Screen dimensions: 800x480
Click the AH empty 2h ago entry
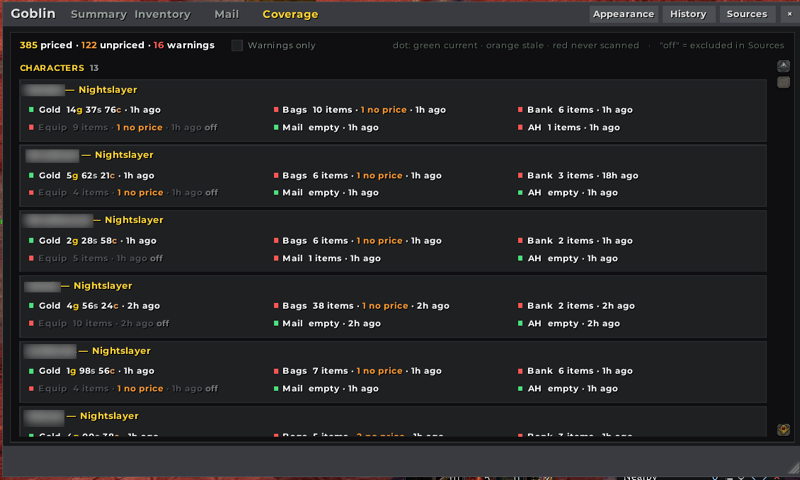pyautogui.click(x=569, y=323)
